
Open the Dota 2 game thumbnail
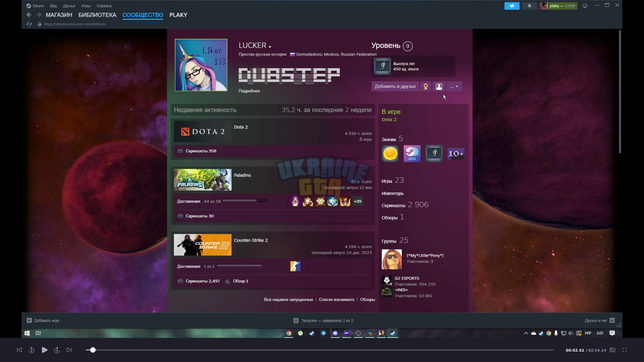tap(203, 132)
